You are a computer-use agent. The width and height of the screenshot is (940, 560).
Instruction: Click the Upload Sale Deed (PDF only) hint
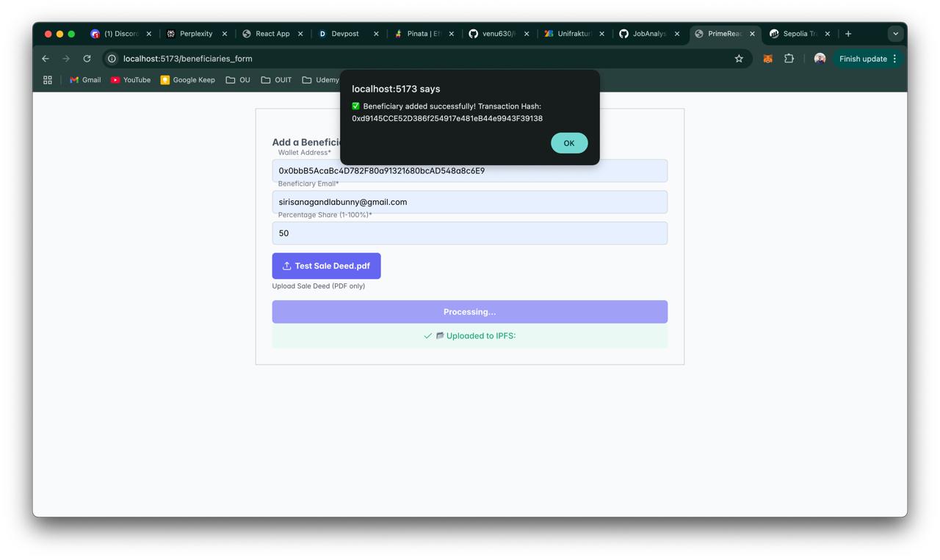(319, 286)
